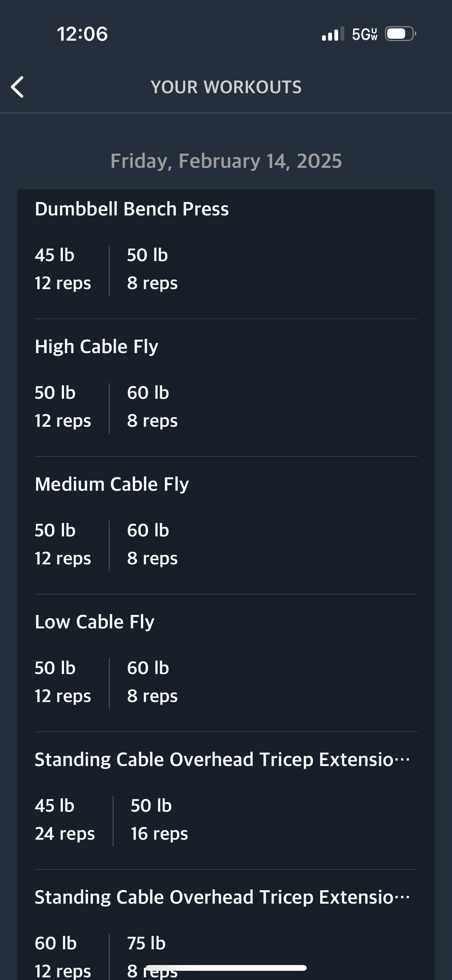Select the 45 lb 12 reps Bench Press set

click(x=63, y=269)
